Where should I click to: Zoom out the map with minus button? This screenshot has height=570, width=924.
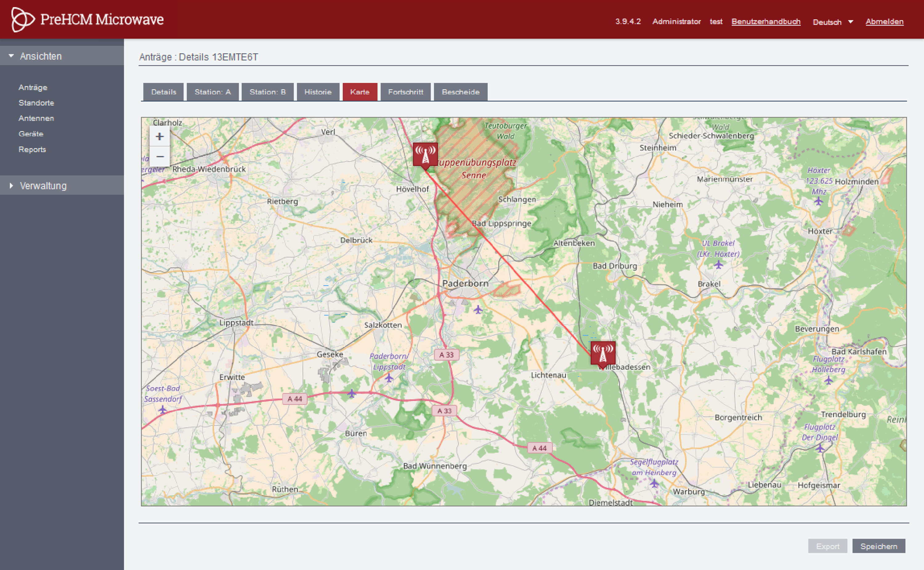160,157
